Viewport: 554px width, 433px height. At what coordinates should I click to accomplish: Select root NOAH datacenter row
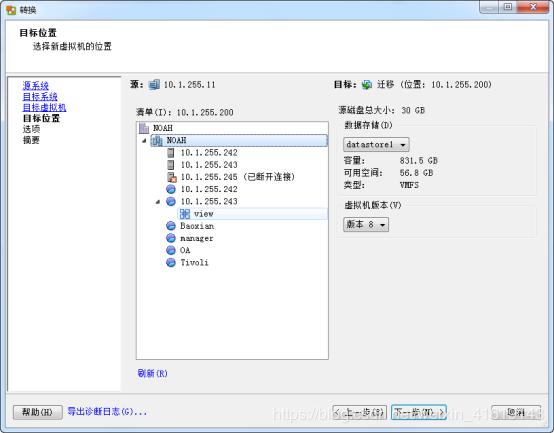pyautogui.click(x=163, y=128)
